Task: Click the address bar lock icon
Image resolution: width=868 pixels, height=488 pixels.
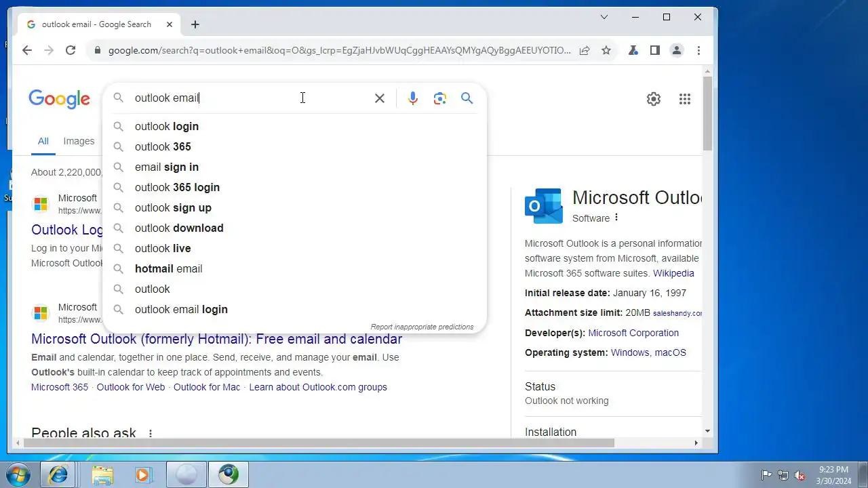Action: point(98,50)
